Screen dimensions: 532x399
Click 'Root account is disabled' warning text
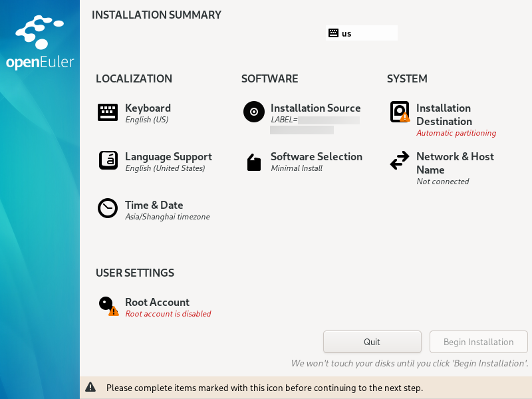pyautogui.click(x=168, y=314)
